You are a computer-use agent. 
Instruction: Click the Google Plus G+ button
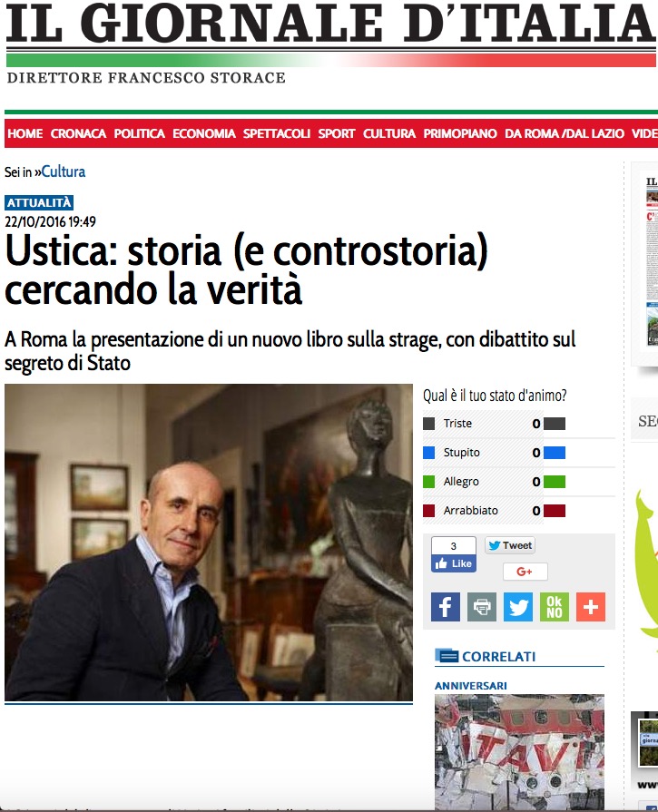click(525, 572)
